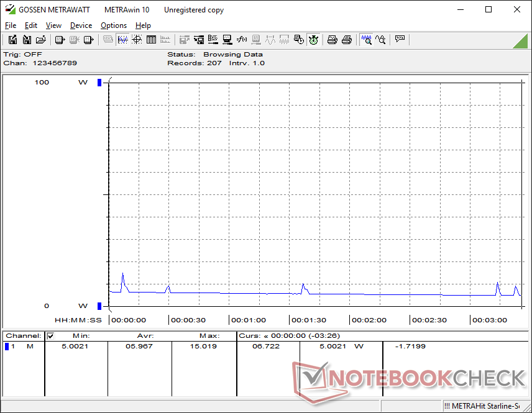Open the Options menu
This screenshot has height=413, width=532.
pos(114,25)
